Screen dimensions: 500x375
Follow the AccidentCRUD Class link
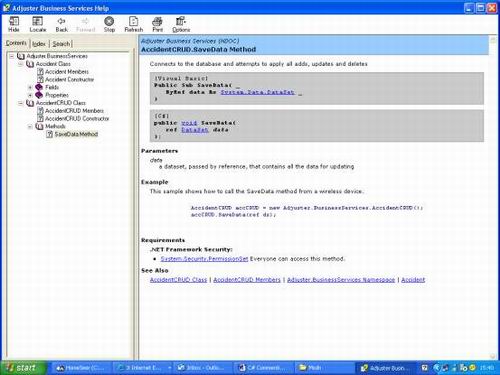tap(178, 280)
